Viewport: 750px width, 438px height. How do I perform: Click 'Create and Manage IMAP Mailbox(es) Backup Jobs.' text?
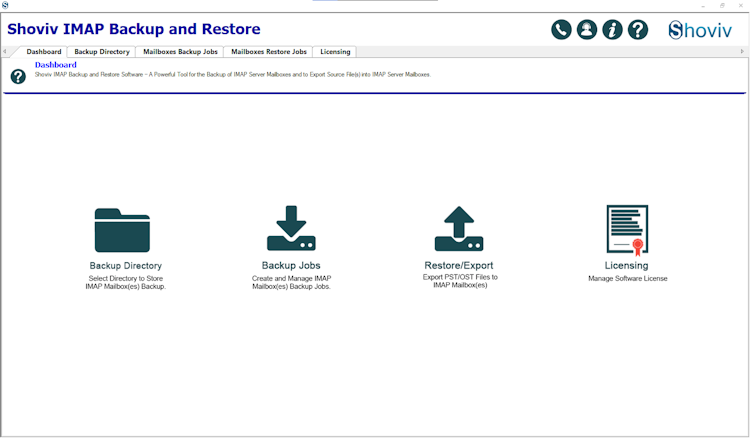(x=291, y=283)
